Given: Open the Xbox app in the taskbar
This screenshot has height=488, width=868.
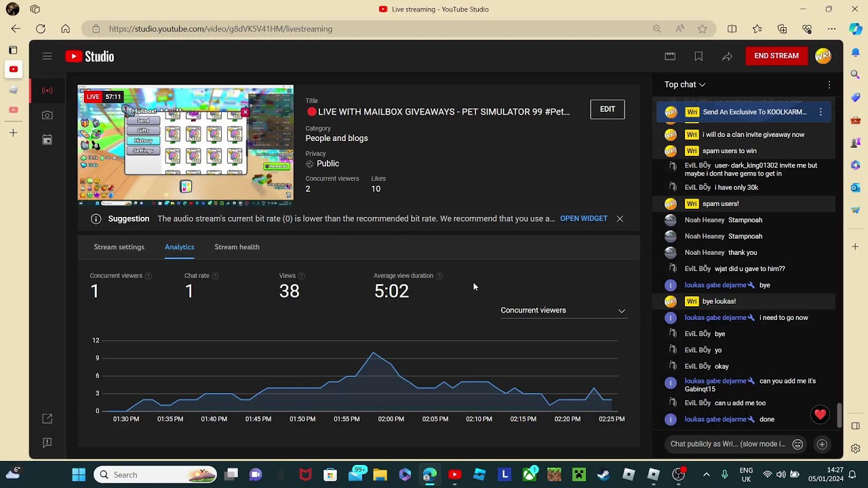Looking at the screenshot, I should (529, 474).
